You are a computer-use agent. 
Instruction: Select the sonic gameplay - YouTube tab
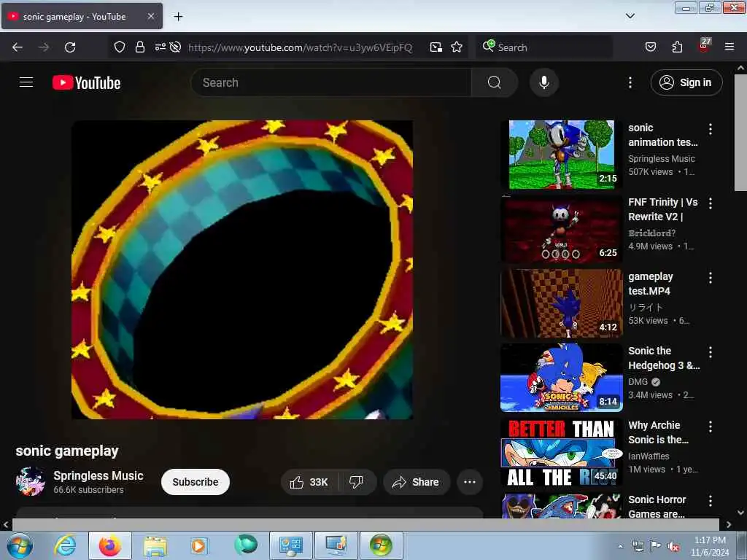tap(82, 16)
